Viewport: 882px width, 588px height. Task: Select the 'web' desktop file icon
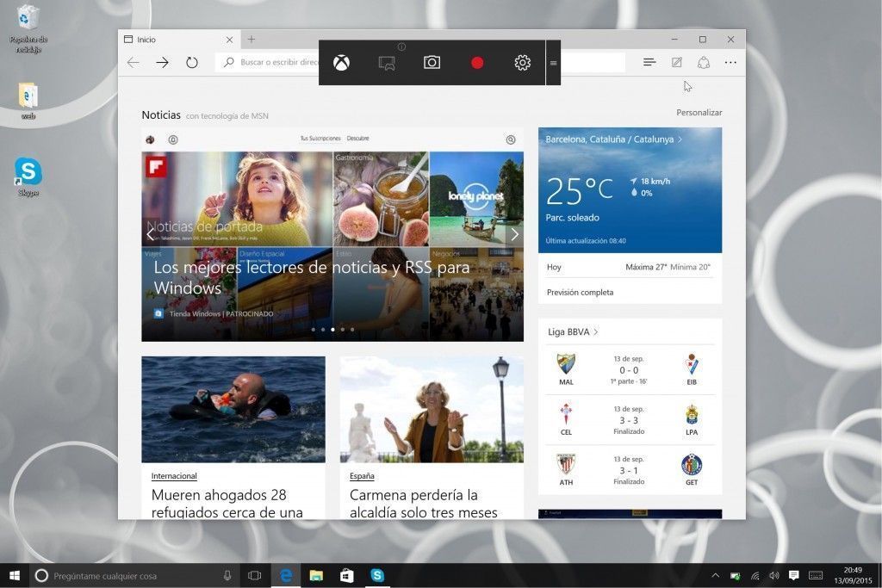(28, 102)
